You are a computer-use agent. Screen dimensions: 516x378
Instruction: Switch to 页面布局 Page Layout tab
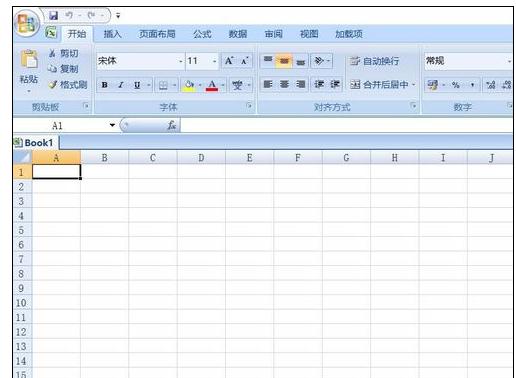pos(157,34)
